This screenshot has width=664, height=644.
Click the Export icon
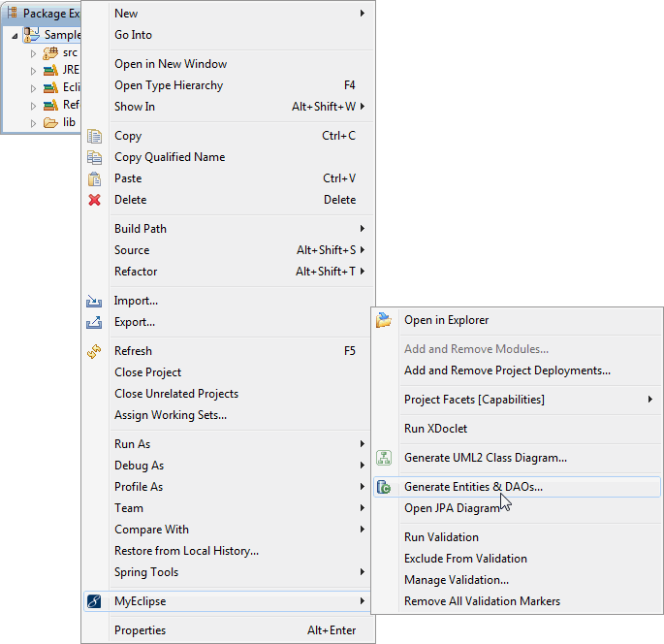(x=94, y=322)
